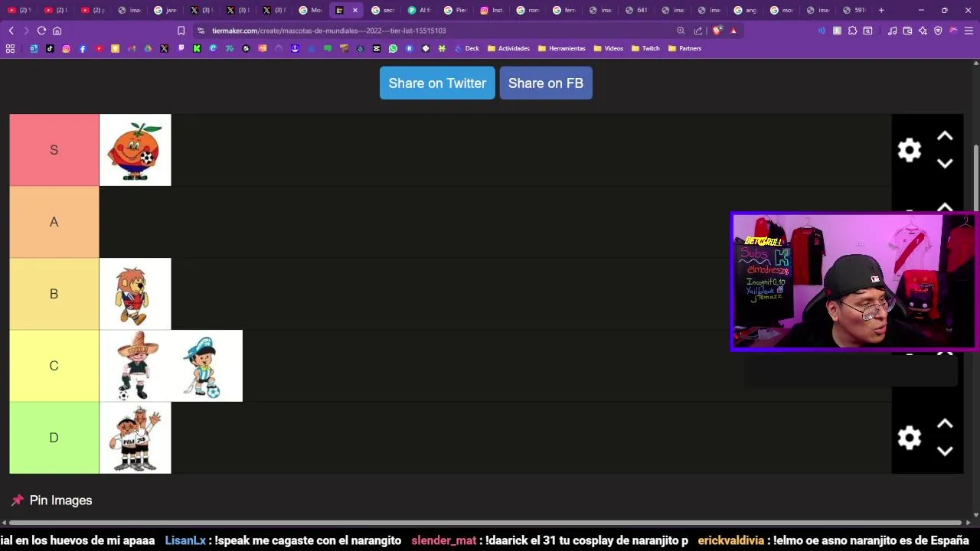Switch to the 'secr' Google tab

[383, 10]
